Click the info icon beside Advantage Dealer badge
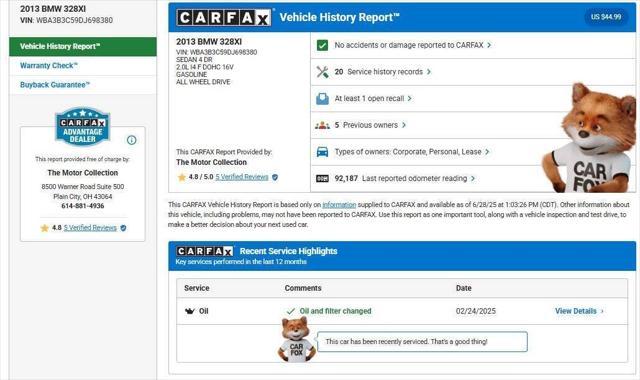 [131, 140]
